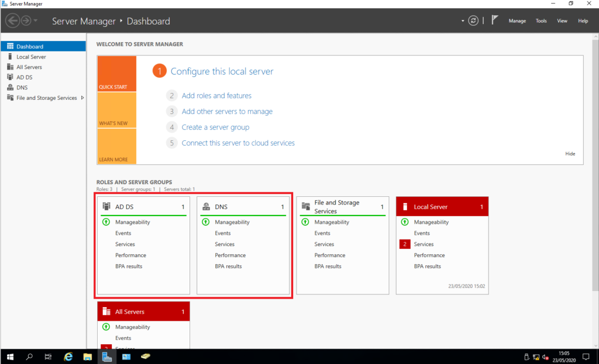Open the Tools menu
The image size is (599, 364).
(541, 21)
